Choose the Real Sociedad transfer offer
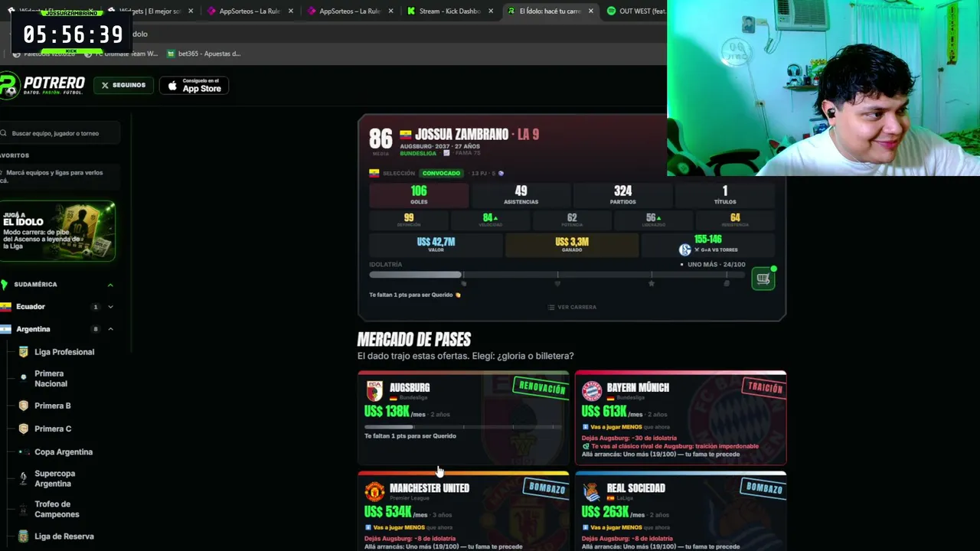The image size is (980, 551). tap(681, 511)
